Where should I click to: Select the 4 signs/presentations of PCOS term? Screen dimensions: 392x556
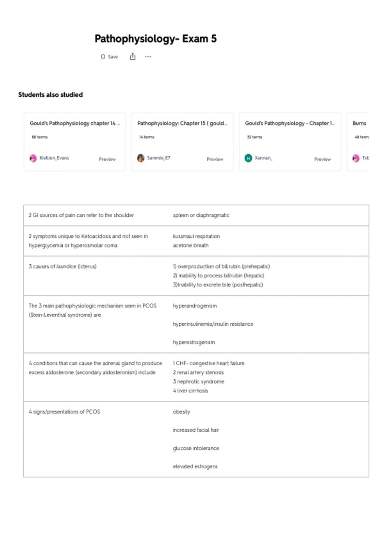coord(64,412)
